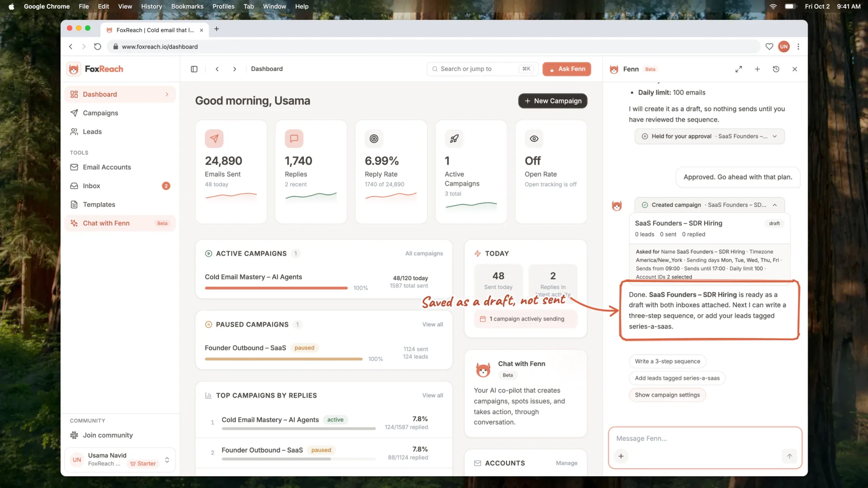Screen dimensions: 868x488
Task: Go to Email Accounts
Action: (120, 167)
